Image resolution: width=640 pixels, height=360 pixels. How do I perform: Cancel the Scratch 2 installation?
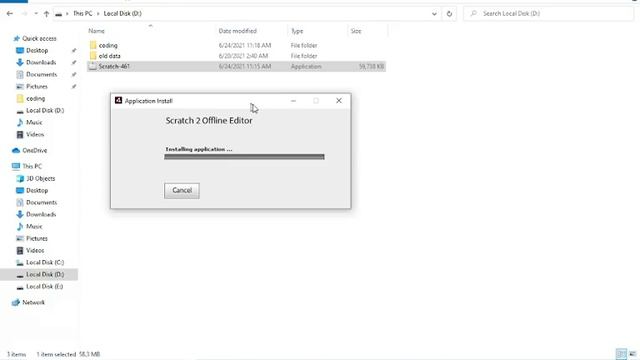tap(182, 191)
